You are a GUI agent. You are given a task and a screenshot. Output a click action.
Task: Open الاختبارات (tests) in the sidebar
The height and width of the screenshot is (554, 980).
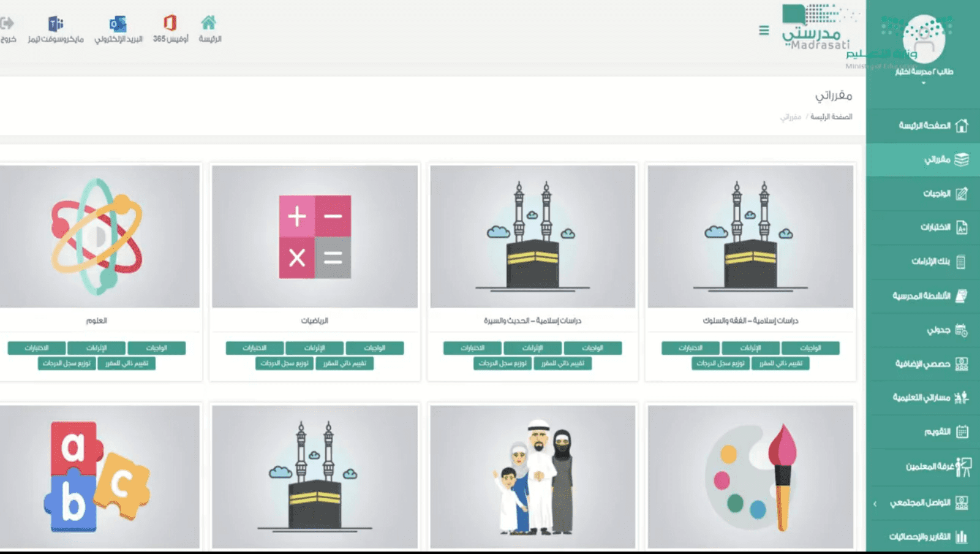tap(924, 227)
